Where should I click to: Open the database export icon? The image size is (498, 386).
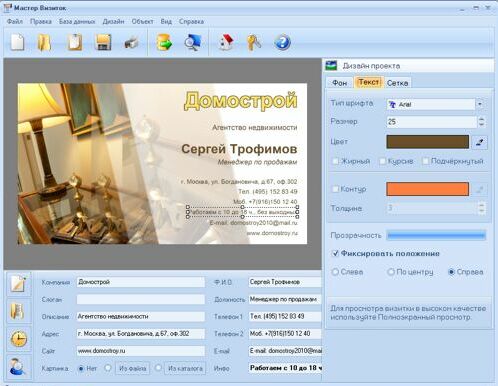click(x=164, y=43)
